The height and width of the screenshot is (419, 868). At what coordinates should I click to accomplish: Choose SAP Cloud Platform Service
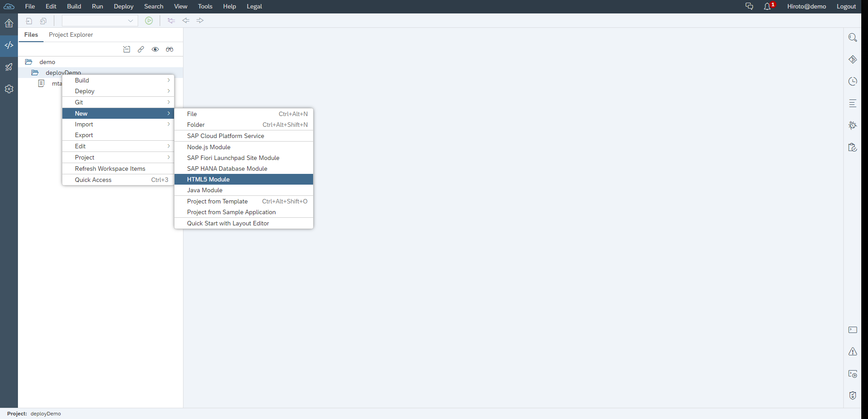point(244,136)
